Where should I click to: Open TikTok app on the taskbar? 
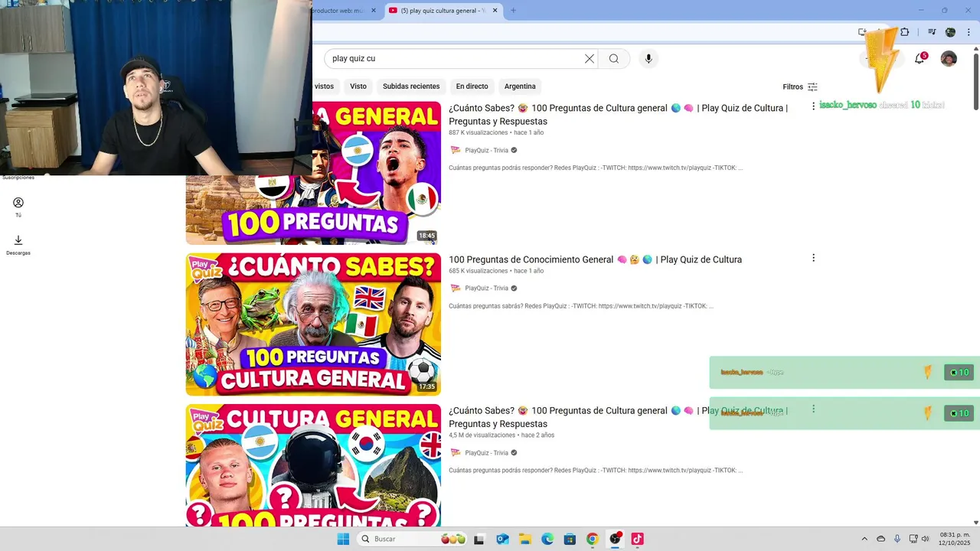(637, 539)
